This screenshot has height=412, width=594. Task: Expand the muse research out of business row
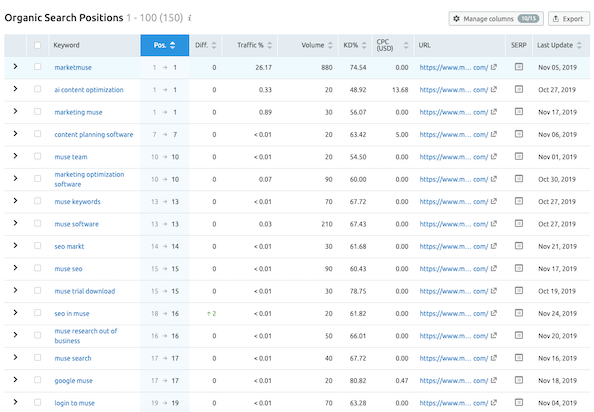(x=15, y=335)
